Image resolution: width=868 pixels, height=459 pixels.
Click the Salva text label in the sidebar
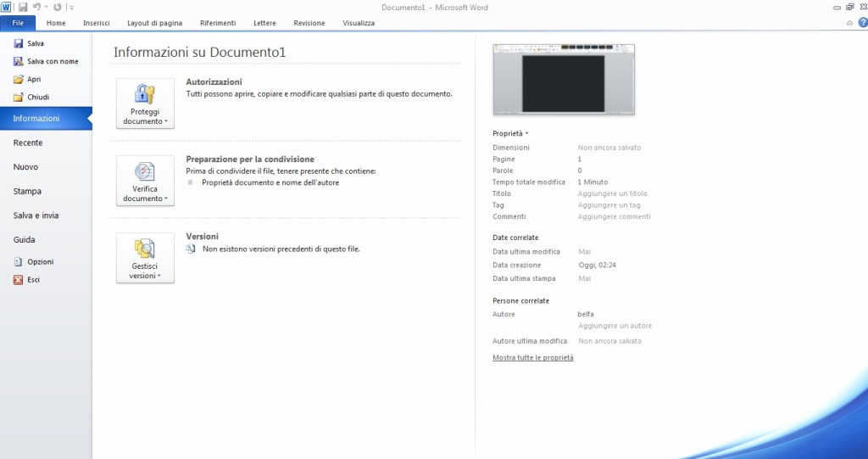tap(36, 43)
